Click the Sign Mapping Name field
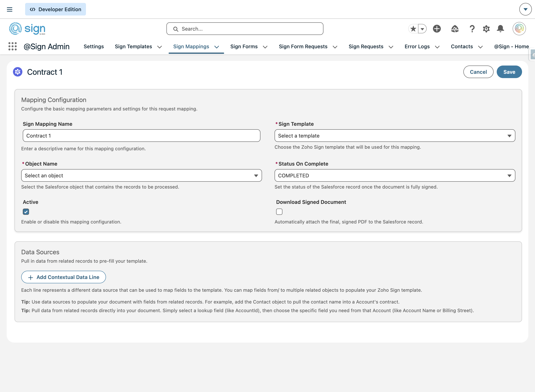Viewport: 535px width, 392px height. coord(142,136)
